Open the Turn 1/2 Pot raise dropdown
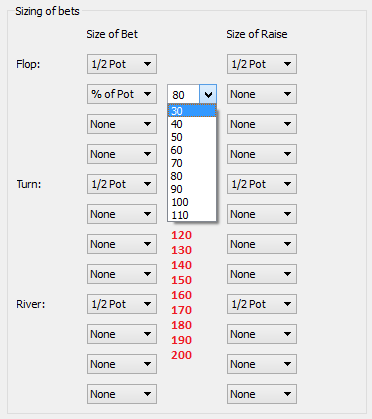 coord(262,184)
